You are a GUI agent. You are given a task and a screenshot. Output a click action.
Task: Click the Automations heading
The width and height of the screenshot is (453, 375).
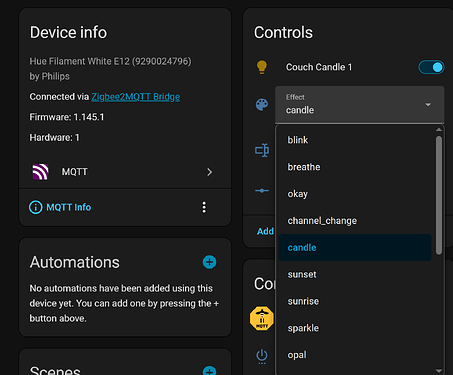[x=74, y=262]
